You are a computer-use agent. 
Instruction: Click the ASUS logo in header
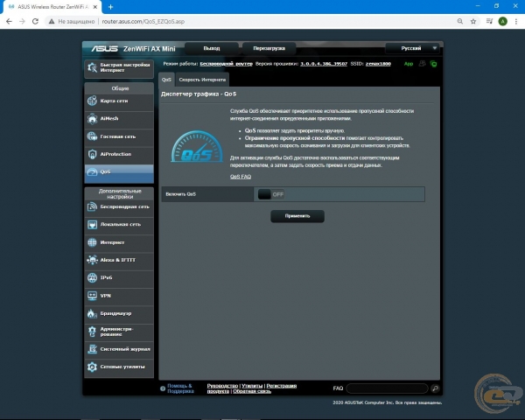(104, 49)
